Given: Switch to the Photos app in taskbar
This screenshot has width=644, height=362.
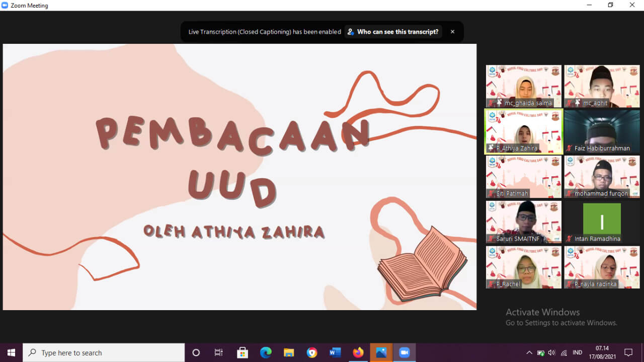Looking at the screenshot, I should (x=381, y=352).
